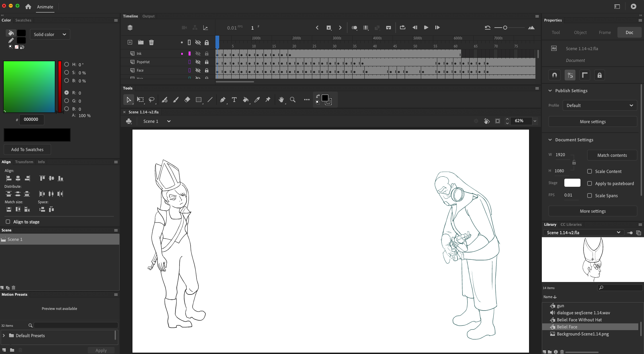644x354 pixels.
Task: Select the gun item in the Library
Action: coord(560,306)
